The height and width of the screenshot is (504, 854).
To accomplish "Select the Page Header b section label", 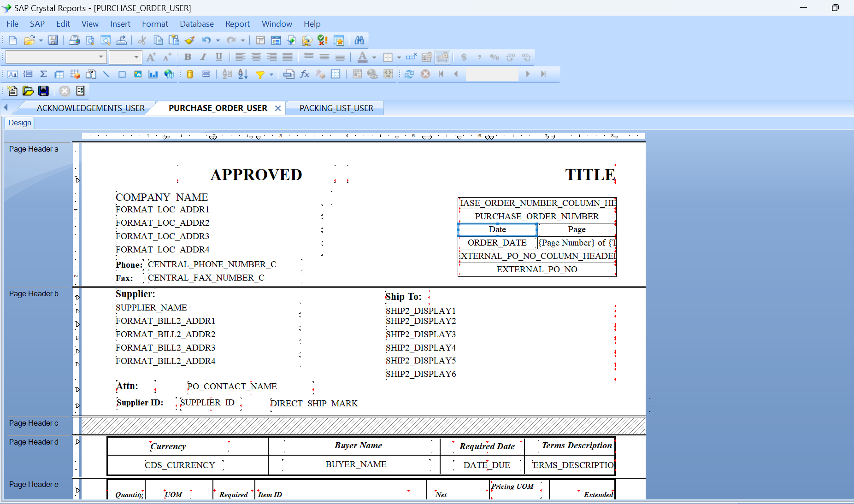I will coord(34,294).
